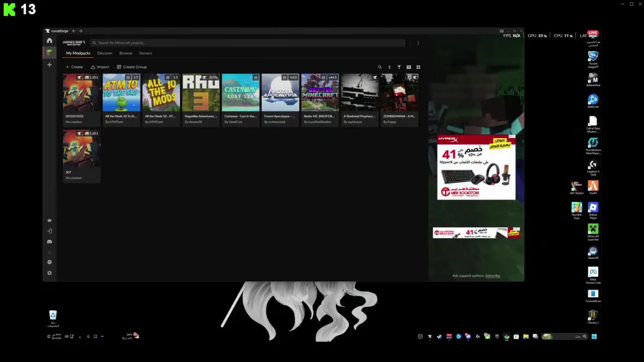Select the Minecraft game icon in sidebar
This screenshot has height=362, width=644.
pos(49,52)
